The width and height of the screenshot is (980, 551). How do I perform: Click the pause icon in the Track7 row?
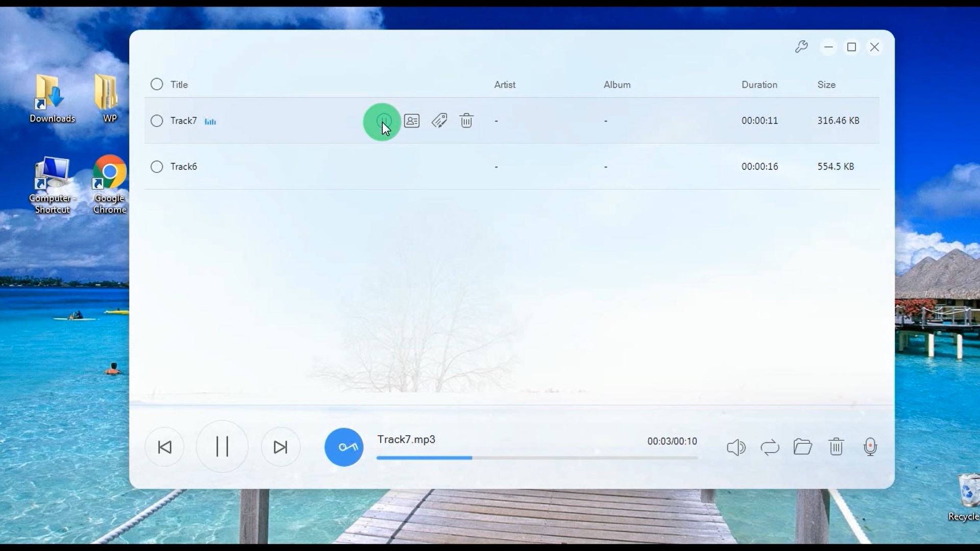383,121
